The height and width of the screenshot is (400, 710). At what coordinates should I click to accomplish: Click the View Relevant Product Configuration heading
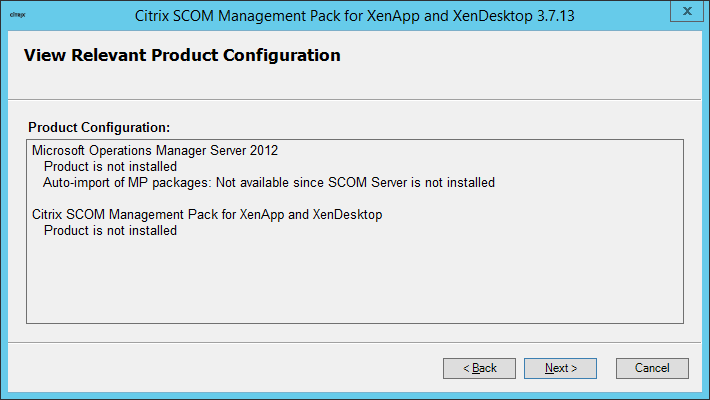click(x=182, y=56)
